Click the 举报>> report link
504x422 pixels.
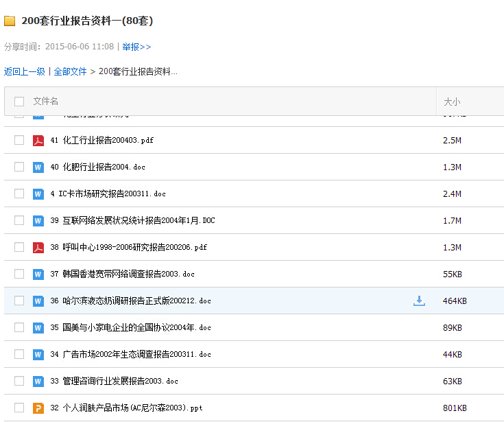pyautogui.click(x=136, y=47)
